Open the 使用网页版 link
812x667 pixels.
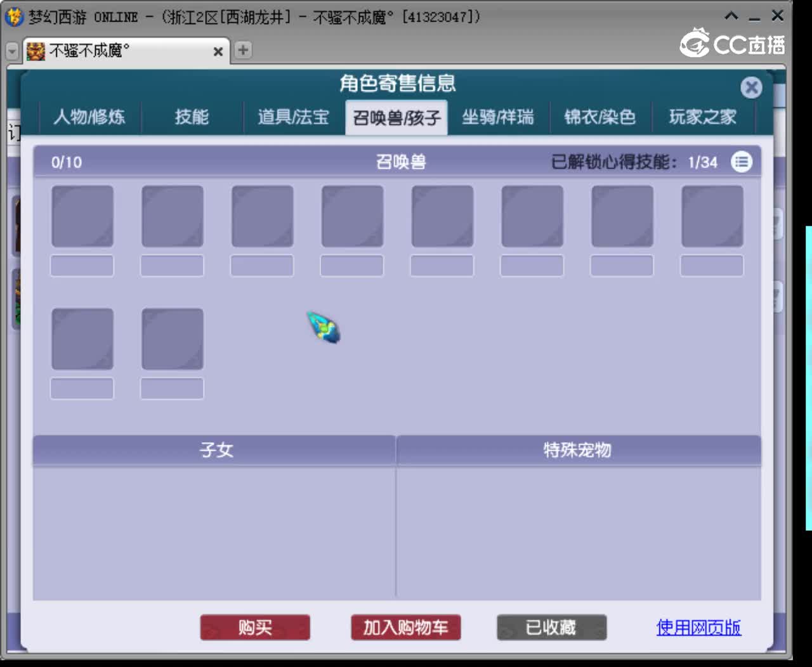pos(698,628)
